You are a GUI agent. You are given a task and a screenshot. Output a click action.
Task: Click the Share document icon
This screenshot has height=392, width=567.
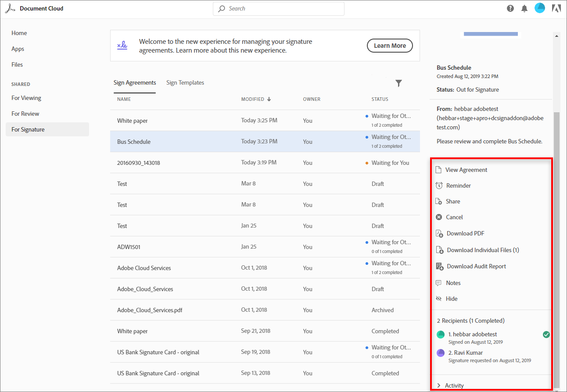438,201
